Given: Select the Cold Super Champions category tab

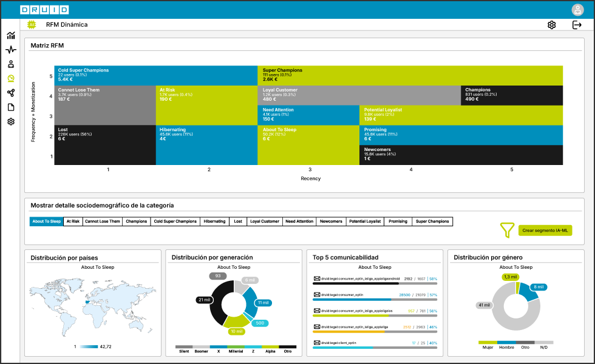Looking at the screenshot, I should (175, 221).
